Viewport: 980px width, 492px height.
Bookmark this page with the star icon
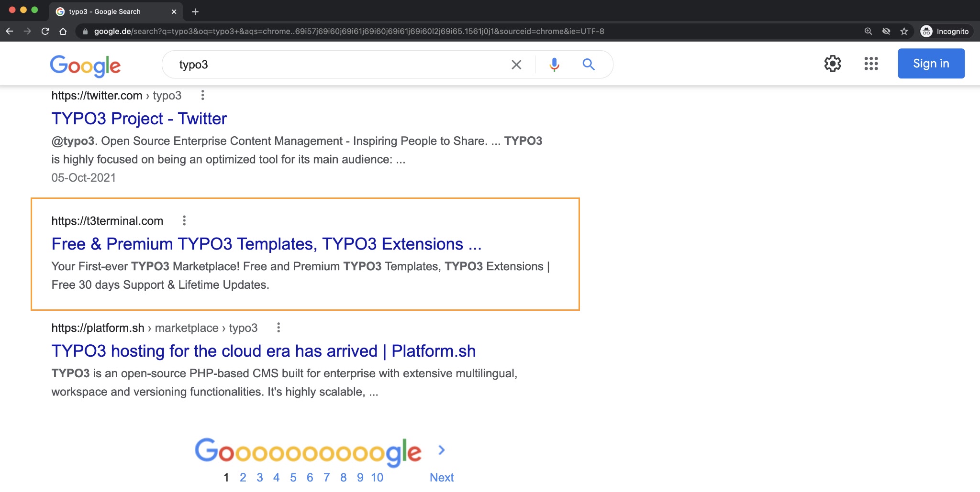tap(904, 31)
